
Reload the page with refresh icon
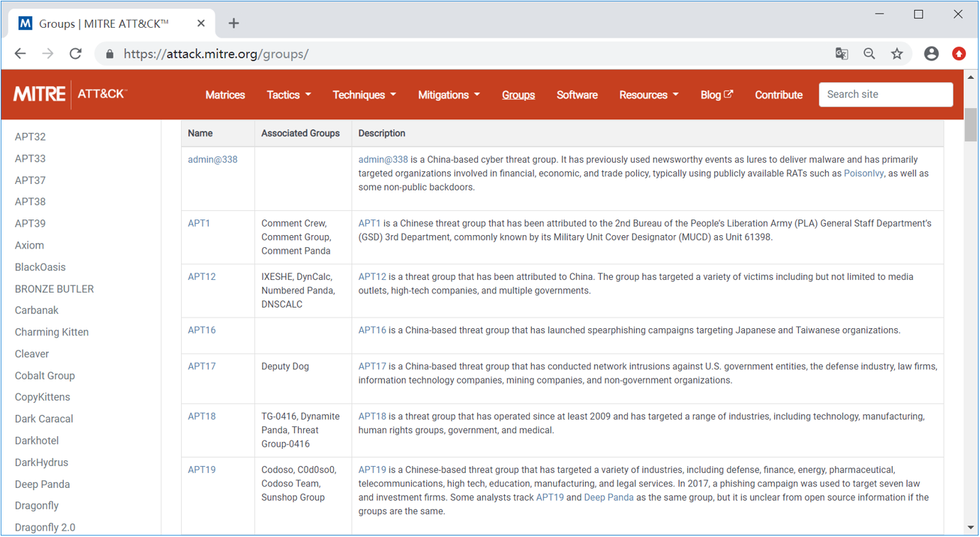click(x=75, y=54)
